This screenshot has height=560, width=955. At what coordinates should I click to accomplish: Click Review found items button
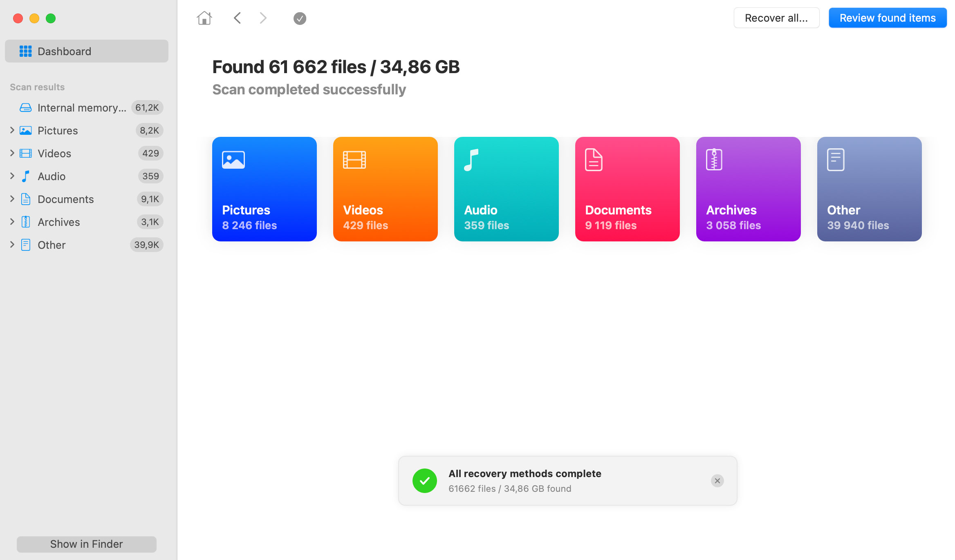888,18
